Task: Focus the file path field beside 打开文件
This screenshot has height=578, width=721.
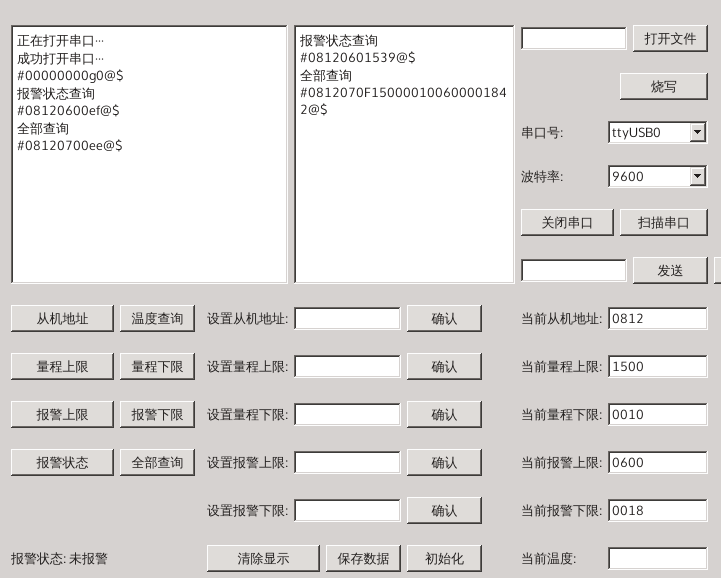Action: tap(573, 39)
